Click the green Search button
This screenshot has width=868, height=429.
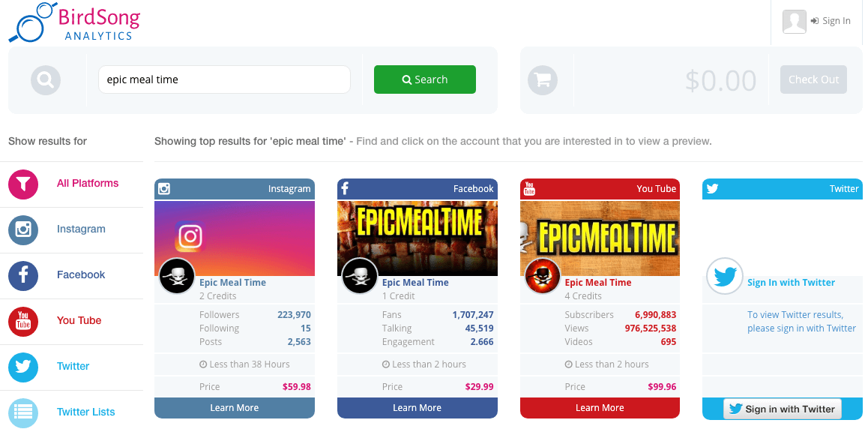424,79
